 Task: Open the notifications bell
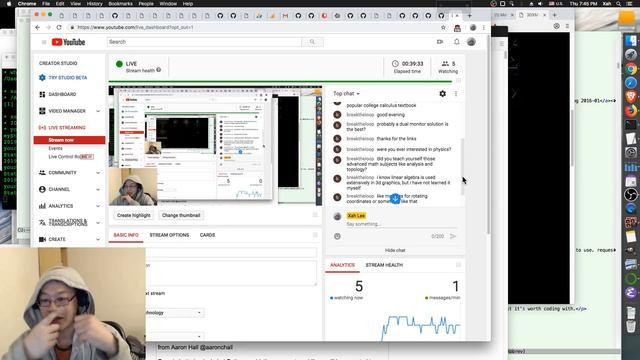point(456,42)
